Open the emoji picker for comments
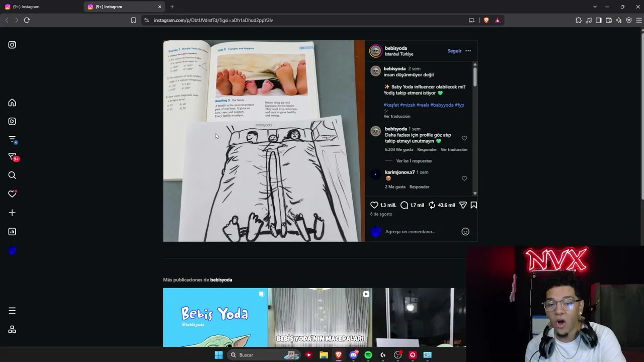The image size is (644, 362). click(x=465, y=232)
